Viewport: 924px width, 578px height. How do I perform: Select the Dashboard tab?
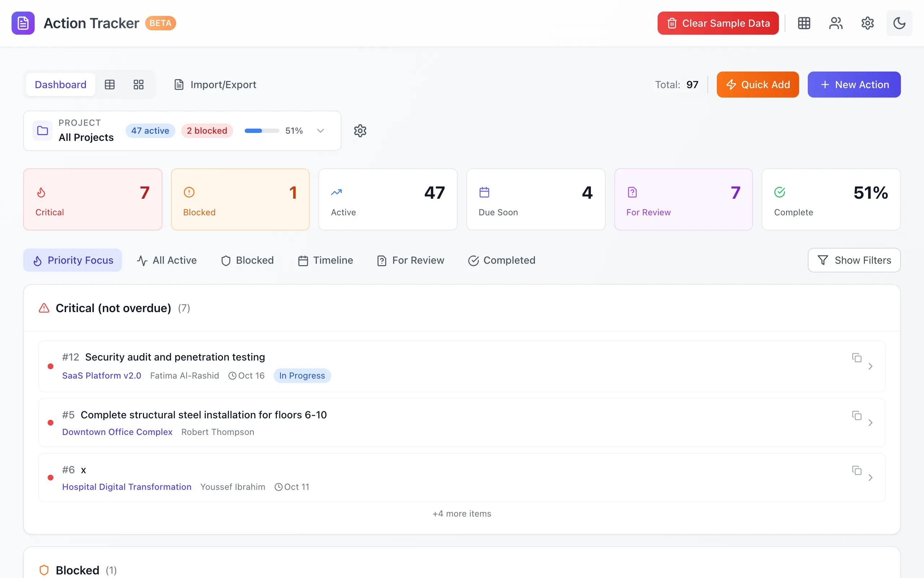pyautogui.click(x=61, y=85)
